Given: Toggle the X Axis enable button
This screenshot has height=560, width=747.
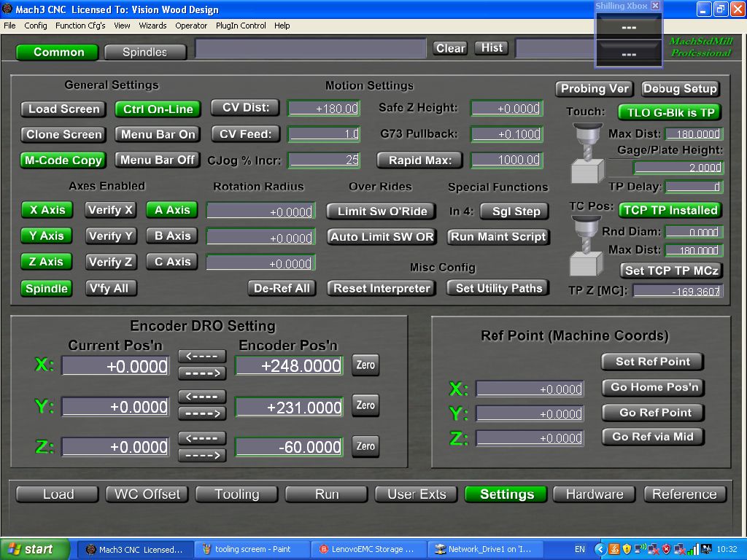Looking at the screenshot, I should [x=47, y=210].
